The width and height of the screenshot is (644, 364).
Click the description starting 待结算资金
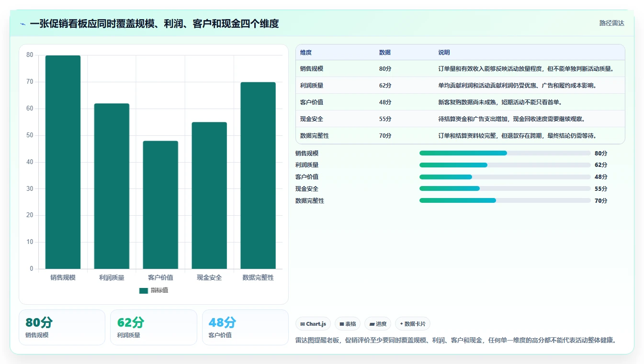point(512,119)
